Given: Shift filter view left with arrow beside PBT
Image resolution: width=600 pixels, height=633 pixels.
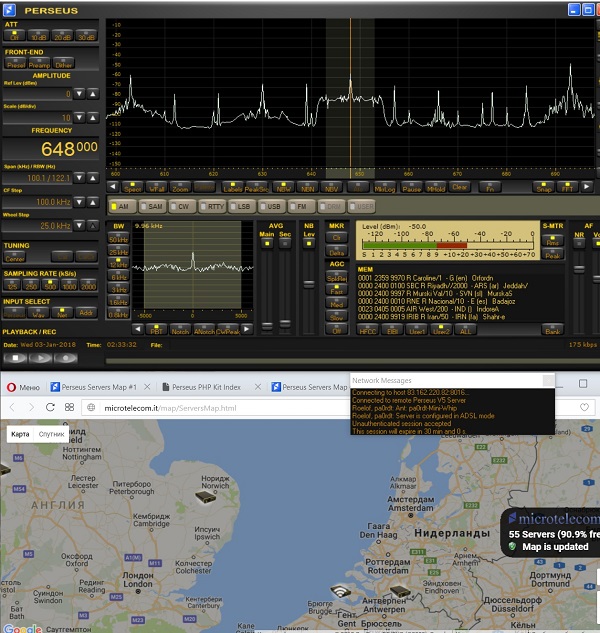Looking at the screenshot, I should (x=138, y=329).
